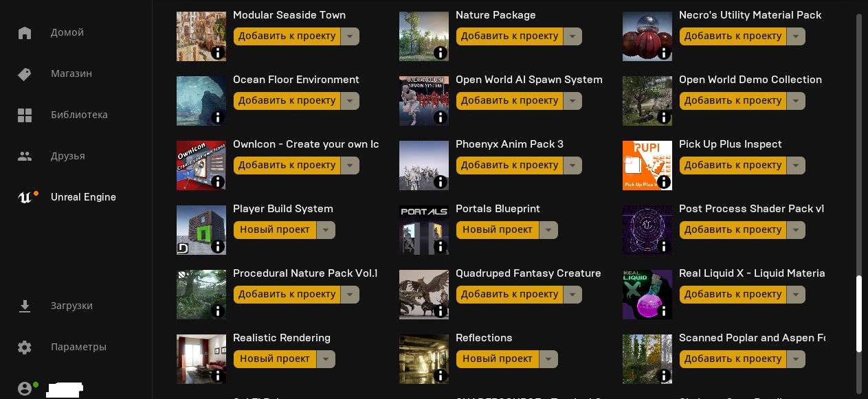Open dropdown beside Necro's Utility Material Pack button
This screenshot has height=399, width=868.
click(796, 36)
